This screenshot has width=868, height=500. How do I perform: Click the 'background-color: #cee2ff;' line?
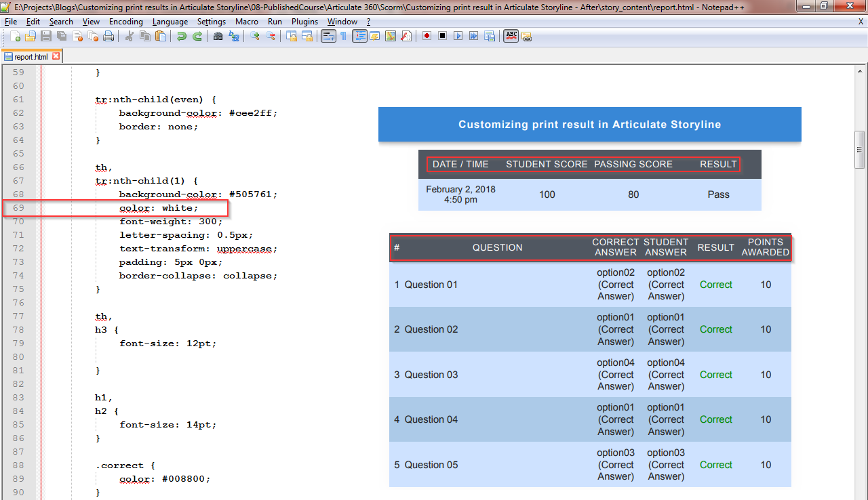coord(198,113)
